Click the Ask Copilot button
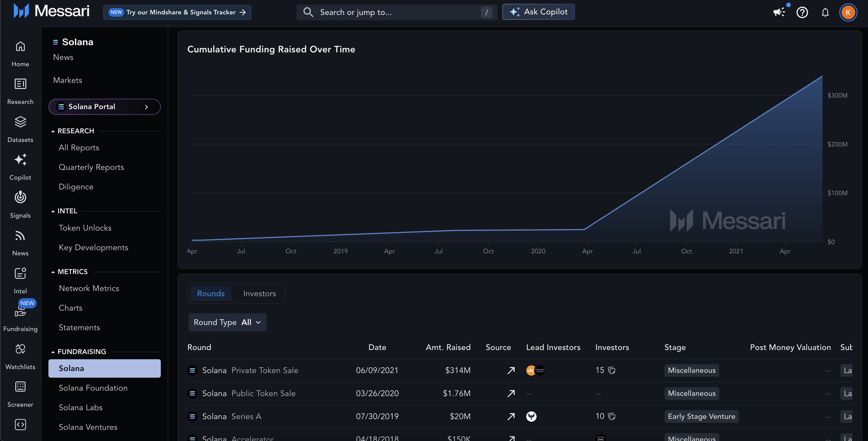The height and width of the screenshot is (441, 868). click(538, 12)
